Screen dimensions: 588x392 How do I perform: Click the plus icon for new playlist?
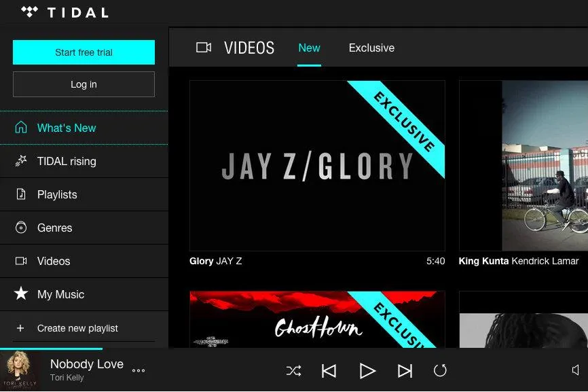point(20,328)
